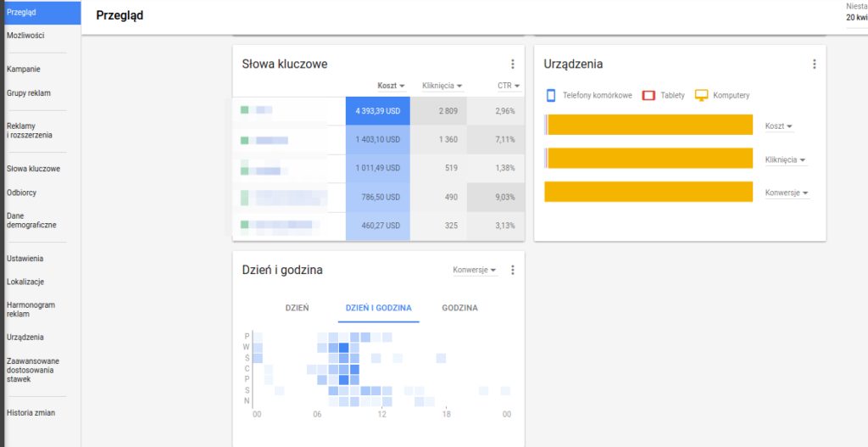The width and height of the screenshot is (868, 447).
Task: Open the CTR column dropdown
Action: 509,86
